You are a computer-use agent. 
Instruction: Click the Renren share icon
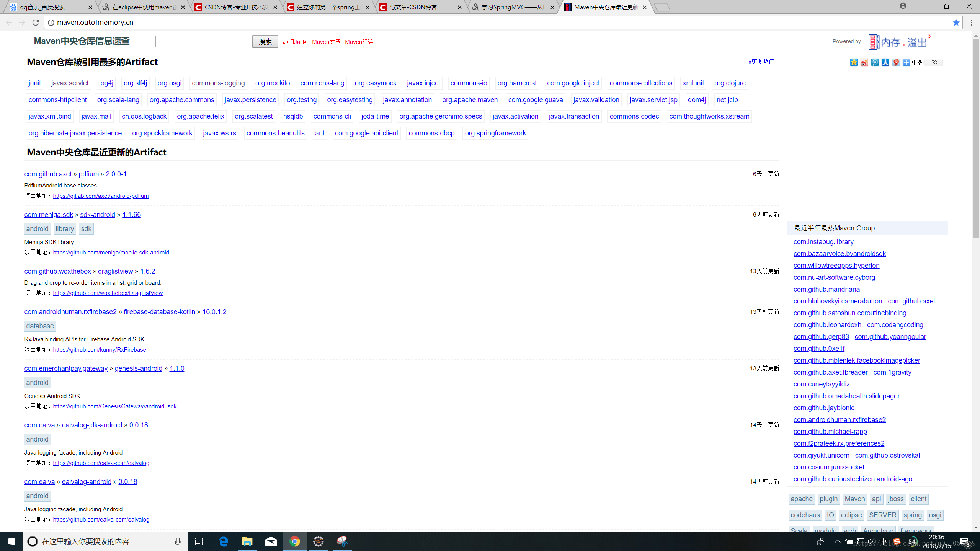[x=885, y=62]
